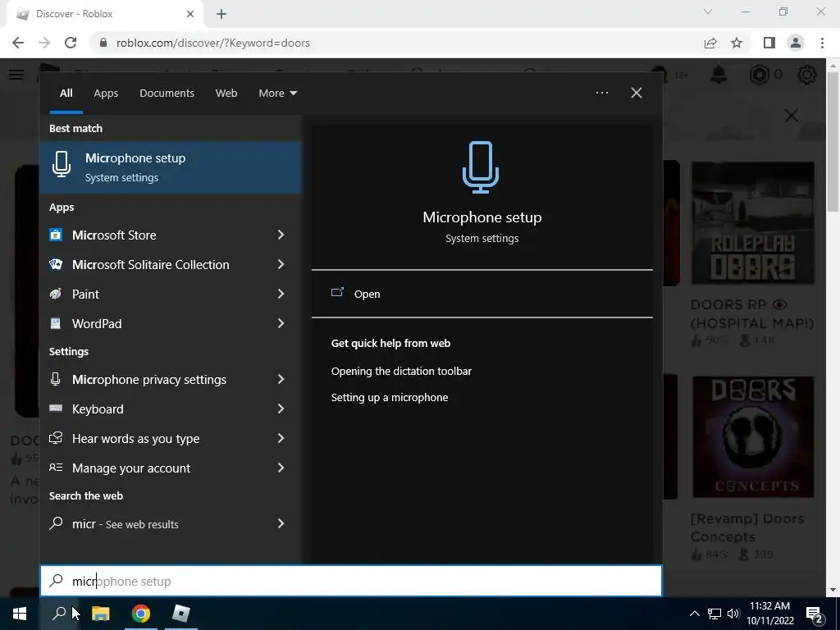Expand Hear words as you type arrow
This screenshot has height=630, width=840.
tap(281, 438)
